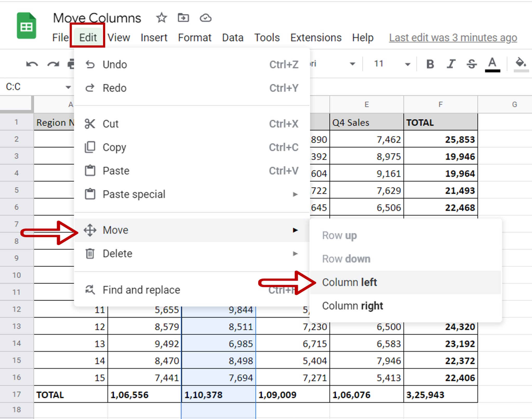Click cell with value 22,372
532x419 pixels.
[441, 360]
